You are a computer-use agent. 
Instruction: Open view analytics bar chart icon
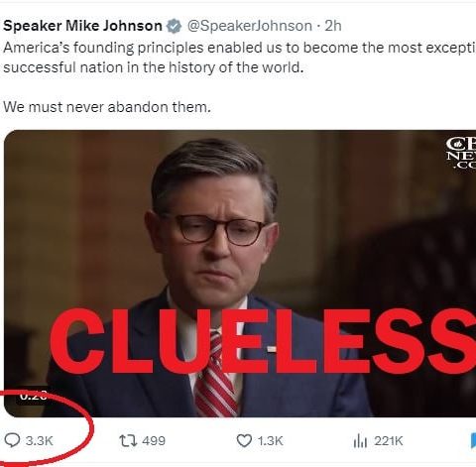tap(360, 441)
